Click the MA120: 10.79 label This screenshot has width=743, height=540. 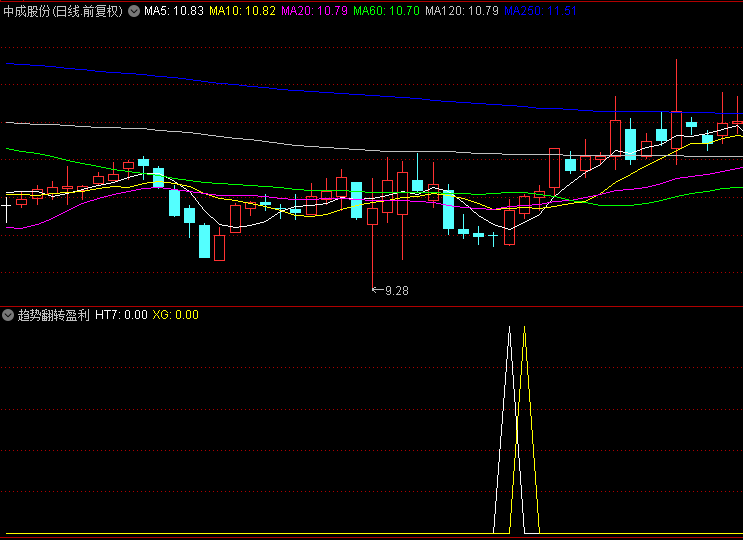click(x=462, y=11)
